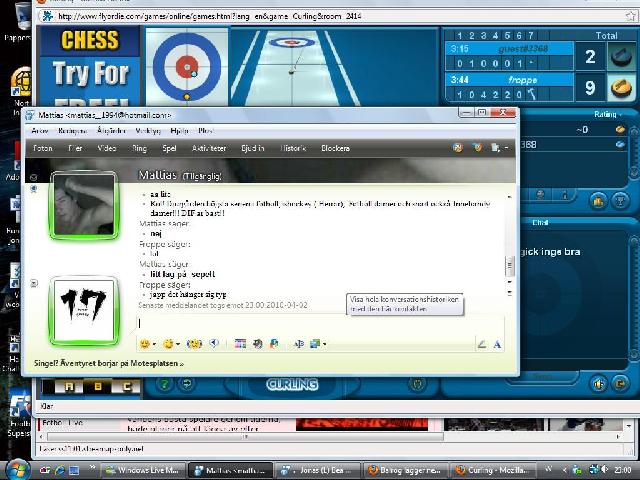Click Filer in the chat toolbar
The width and height of the screenshot is (640, 480).
point(76,148)
